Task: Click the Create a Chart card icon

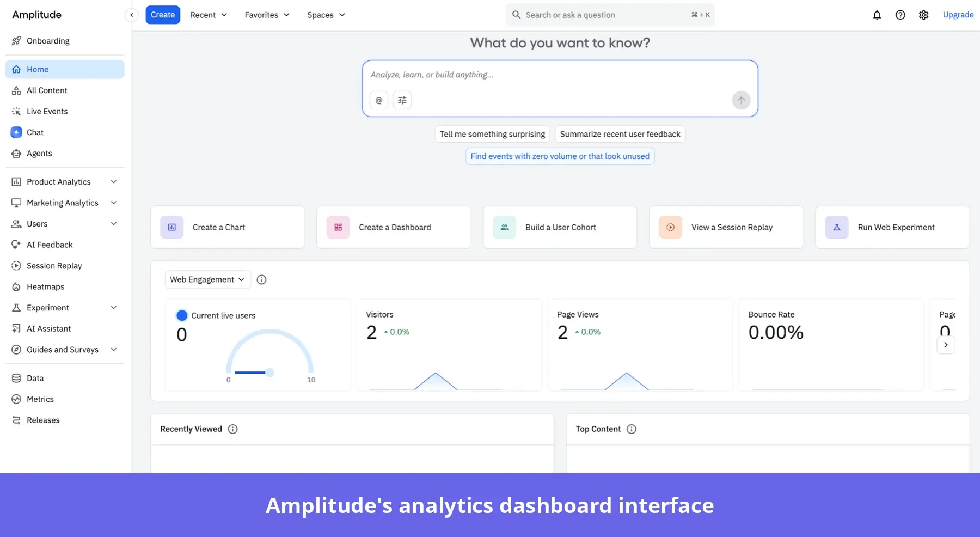Action: (x=172, y=228)
